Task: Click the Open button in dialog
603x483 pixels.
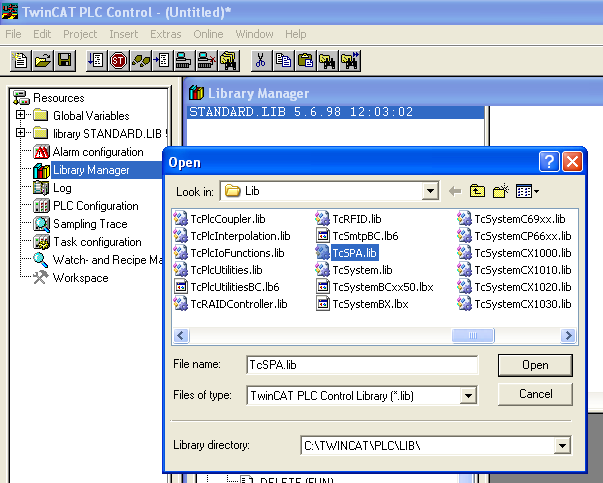Action: click(x=535, y=365)
